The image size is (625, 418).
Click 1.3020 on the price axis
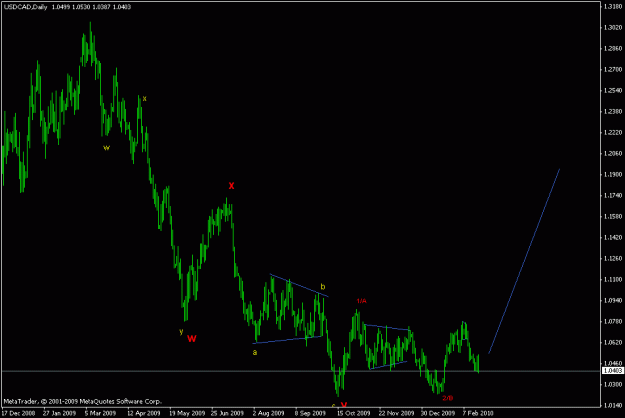(x=613, y=27)
